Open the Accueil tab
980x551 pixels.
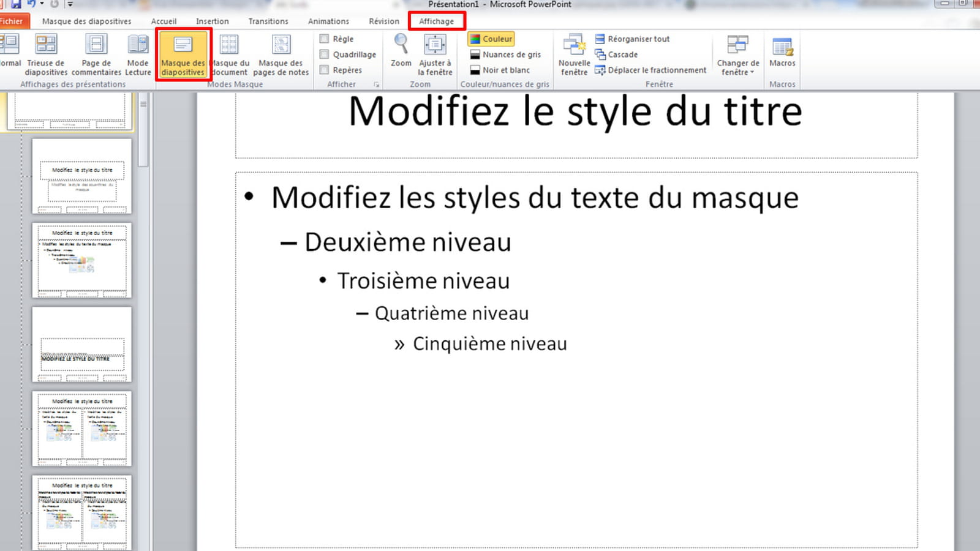164,21
